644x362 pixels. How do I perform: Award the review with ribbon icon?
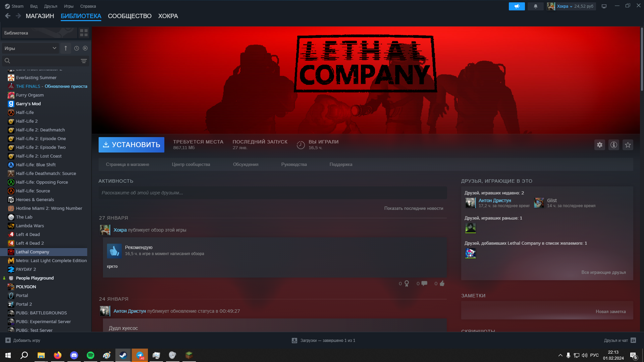407,284
